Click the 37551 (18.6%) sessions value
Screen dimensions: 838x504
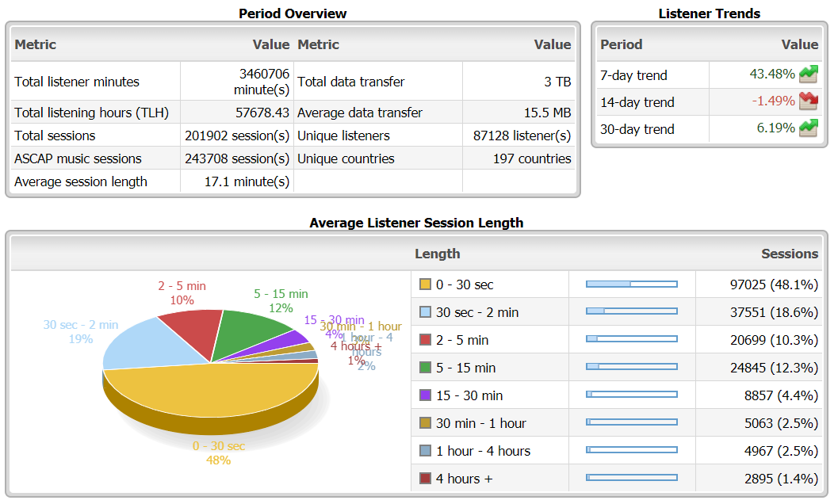(x=774, y=312)
